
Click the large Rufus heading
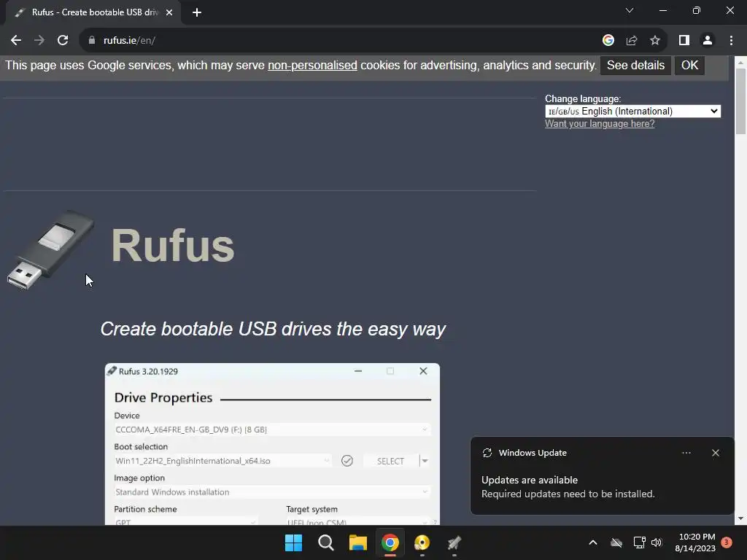(172, 245)
